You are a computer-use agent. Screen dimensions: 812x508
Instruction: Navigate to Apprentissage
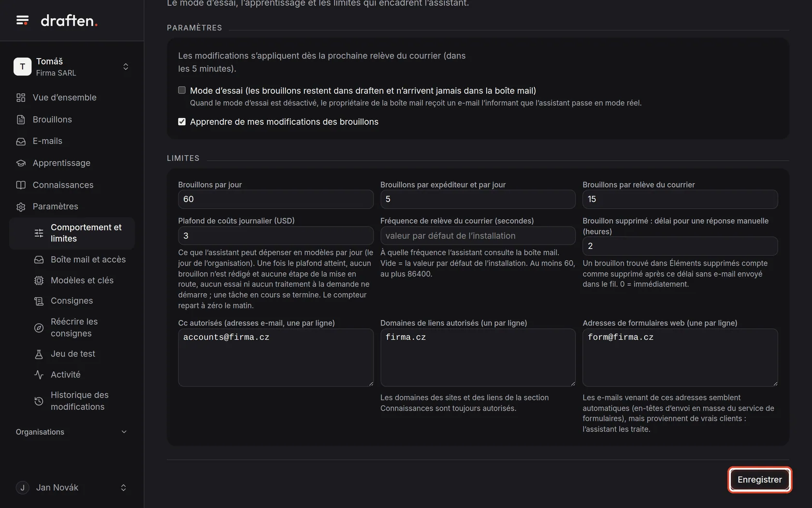click(72, 163)
